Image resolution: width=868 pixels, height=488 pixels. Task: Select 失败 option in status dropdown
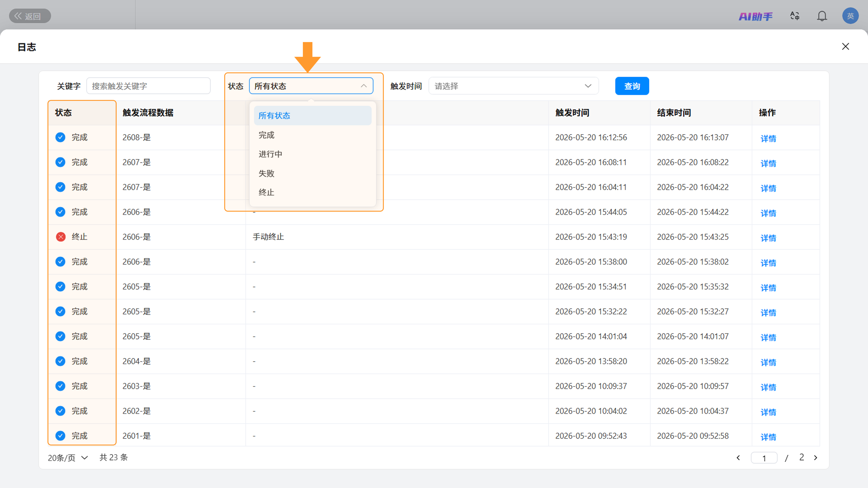pos(313,173)
